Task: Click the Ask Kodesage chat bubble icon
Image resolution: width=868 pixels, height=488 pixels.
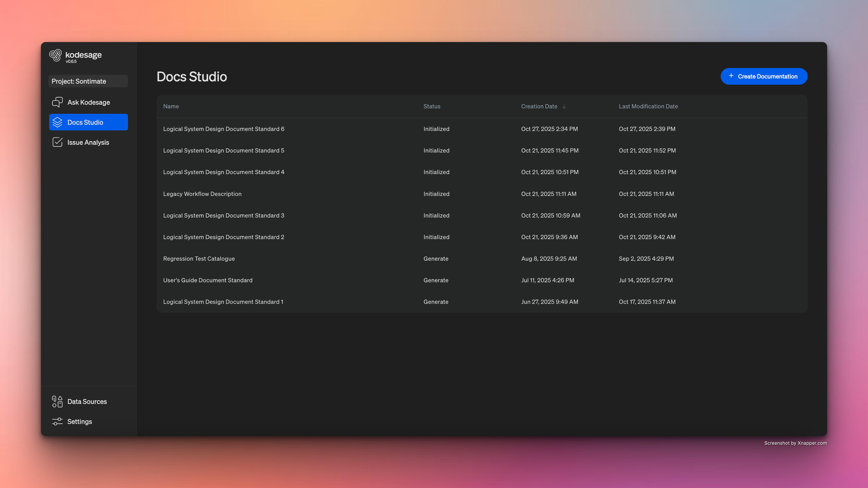Action: click(x=57, y=102)
